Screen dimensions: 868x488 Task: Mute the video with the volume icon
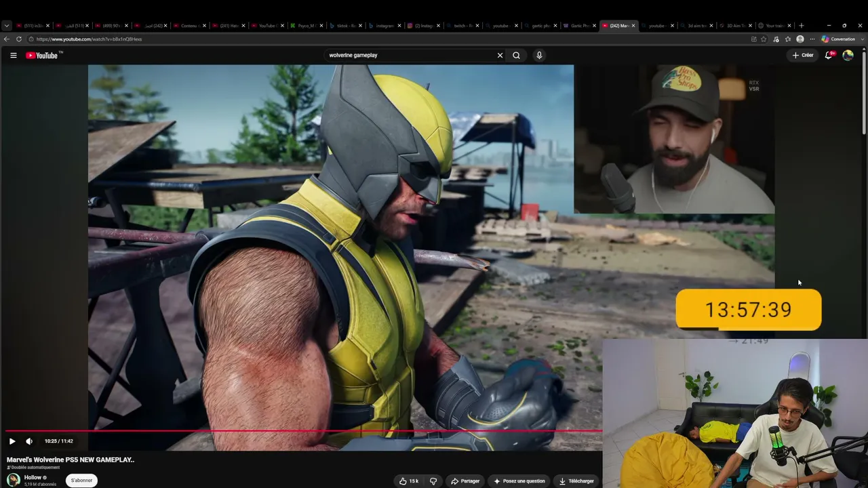coord(29,441)
